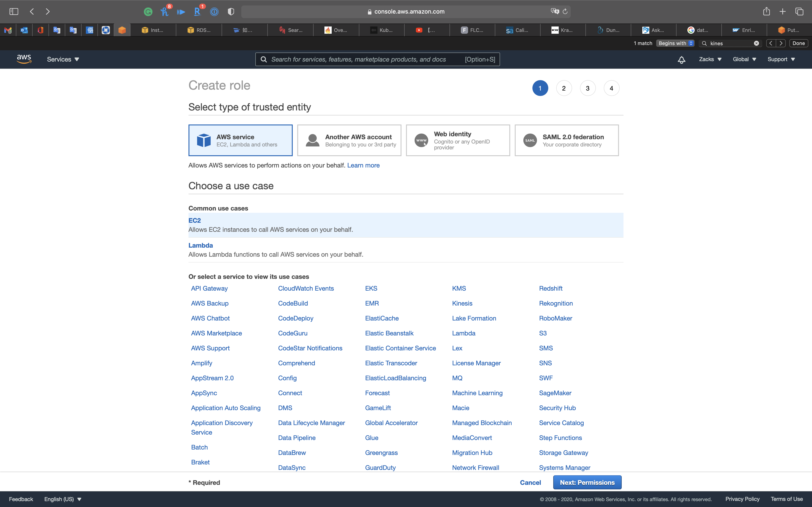812x507 pixels.
Task: Switch to the RDS browser tab
Action: [199, 30]
